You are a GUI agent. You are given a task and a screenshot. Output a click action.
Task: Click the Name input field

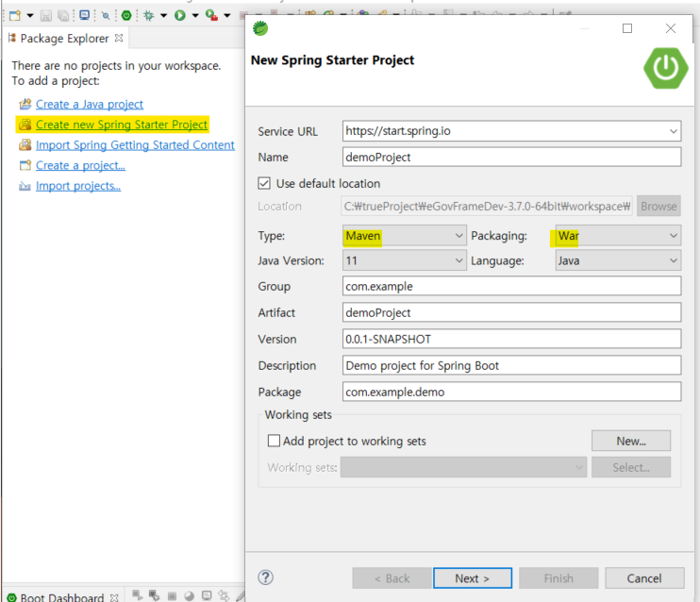[x=511, y=158]
